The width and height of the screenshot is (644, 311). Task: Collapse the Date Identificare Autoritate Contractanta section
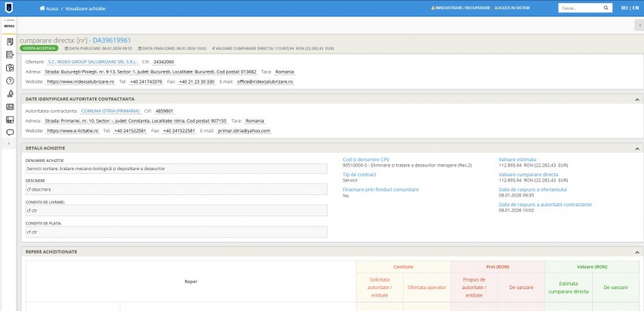tap(636, 99)
